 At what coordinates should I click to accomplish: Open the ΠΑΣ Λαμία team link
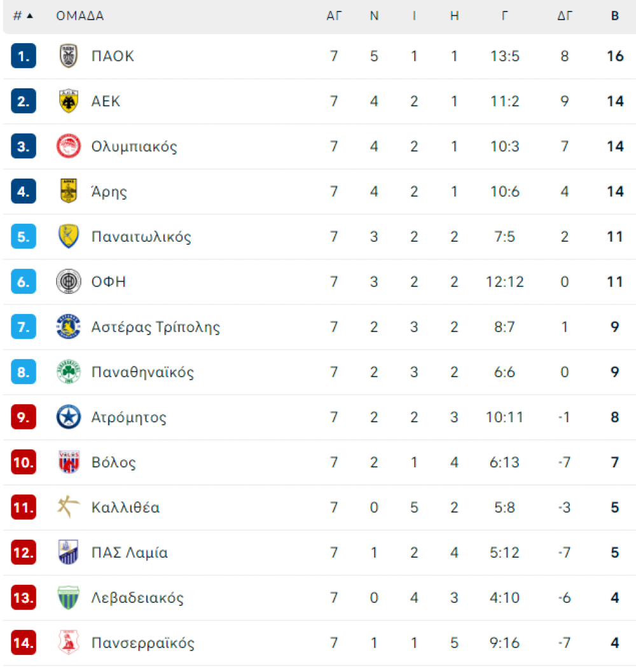point(129,552)
